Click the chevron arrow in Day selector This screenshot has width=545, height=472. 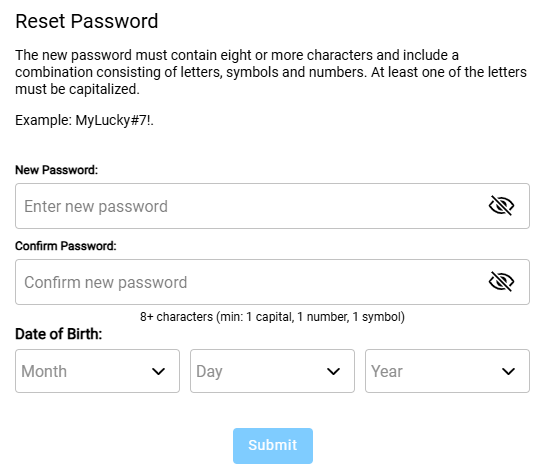333,372
